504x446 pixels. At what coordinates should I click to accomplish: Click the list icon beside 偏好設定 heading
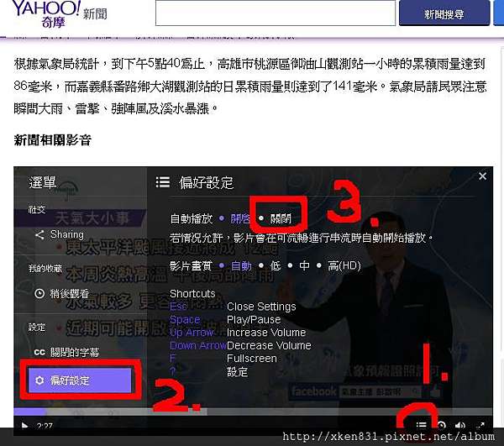coord(163,182)
